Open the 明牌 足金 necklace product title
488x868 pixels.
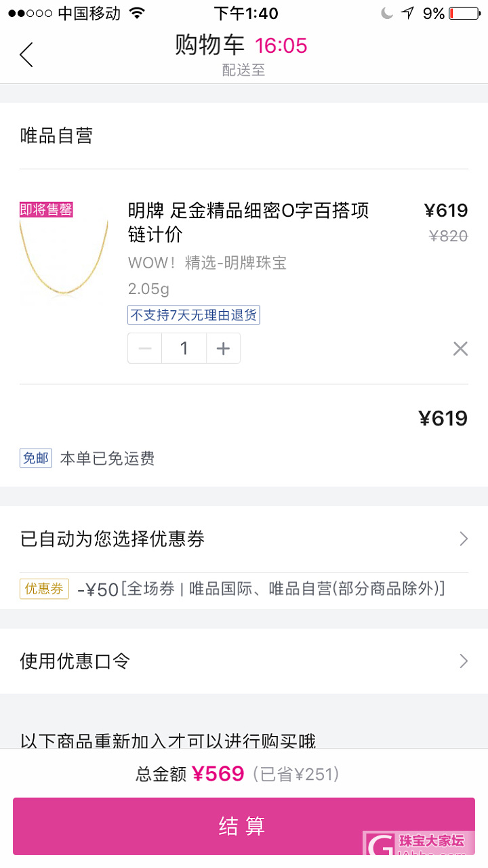click(248, 222)
